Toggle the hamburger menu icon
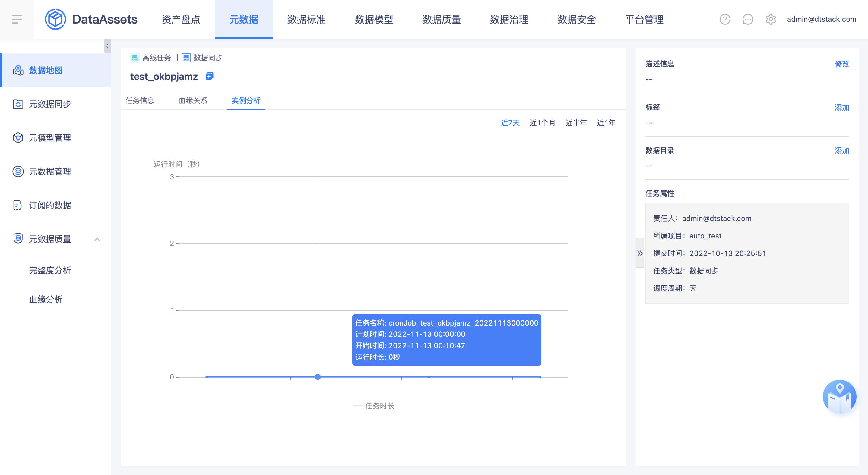 coord(17,19)
